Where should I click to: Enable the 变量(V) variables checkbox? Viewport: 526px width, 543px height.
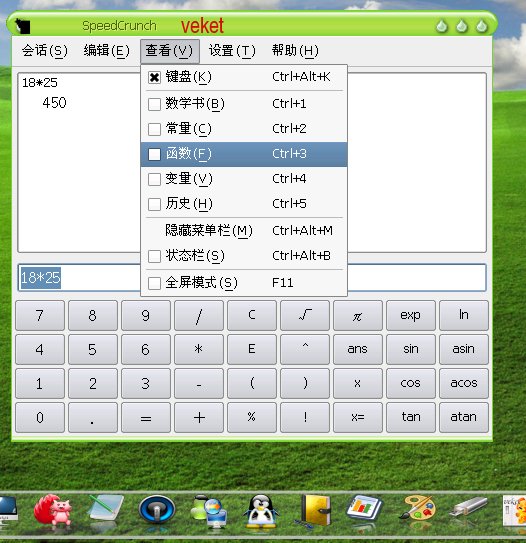tap(154, 179)
